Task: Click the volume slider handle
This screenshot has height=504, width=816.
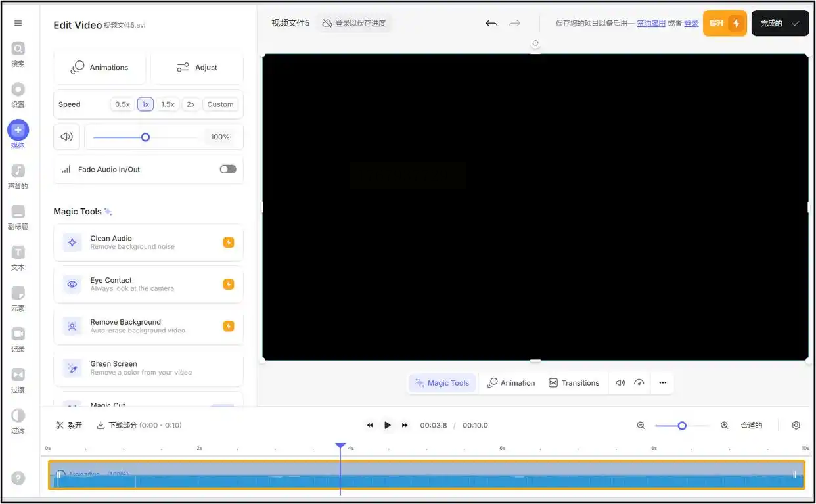Action: tap(146, 137)
